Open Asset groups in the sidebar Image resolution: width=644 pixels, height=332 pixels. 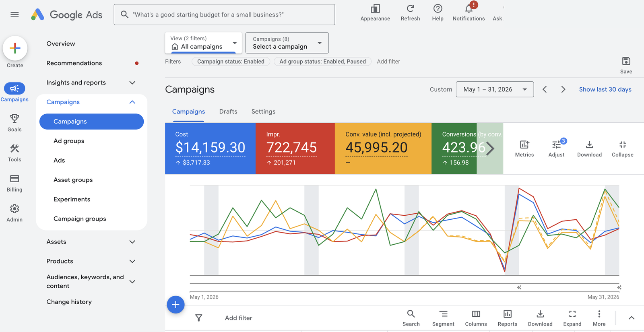pyautogui.click(x=73, y=180)
